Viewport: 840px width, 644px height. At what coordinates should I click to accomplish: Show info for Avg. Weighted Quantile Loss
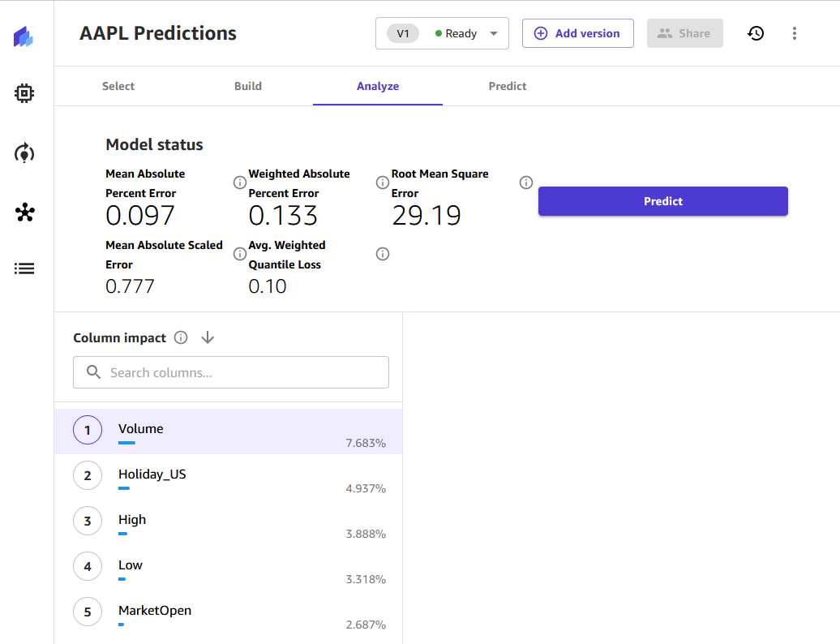pyautogui.click(x=383, y=254)
